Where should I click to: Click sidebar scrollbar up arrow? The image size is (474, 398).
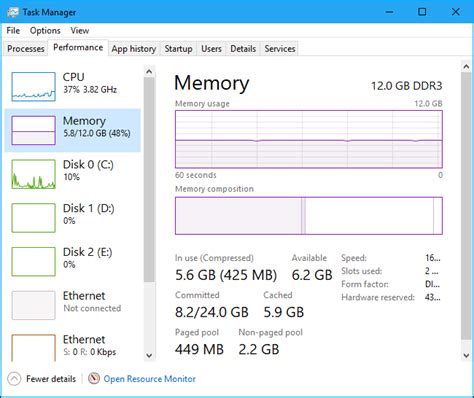click(x=149, y=71)
